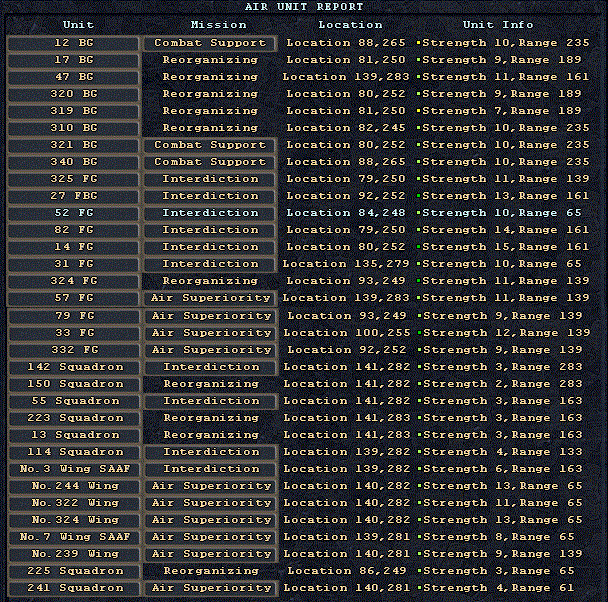608x602 pixels.
Task: Click 31 FG location 135,279
Action: pyautogui.click(x=346, y=264)
